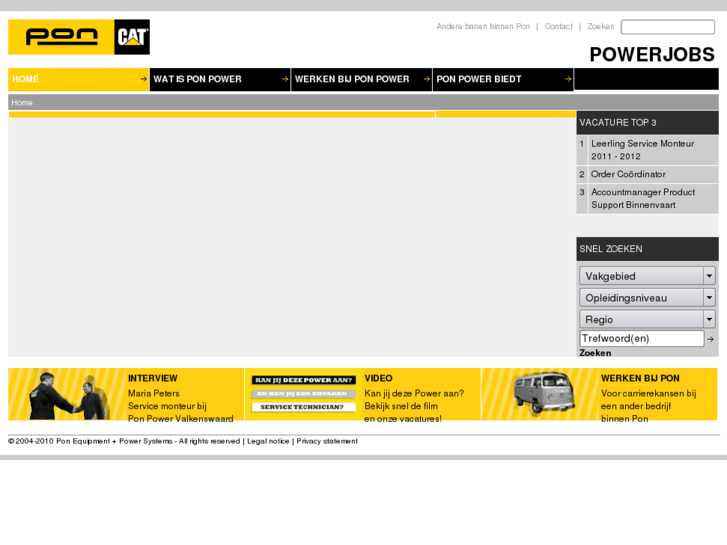The image size is (727, 545).
Task: Expand the Regio dropdown
Action: [647, 320]
